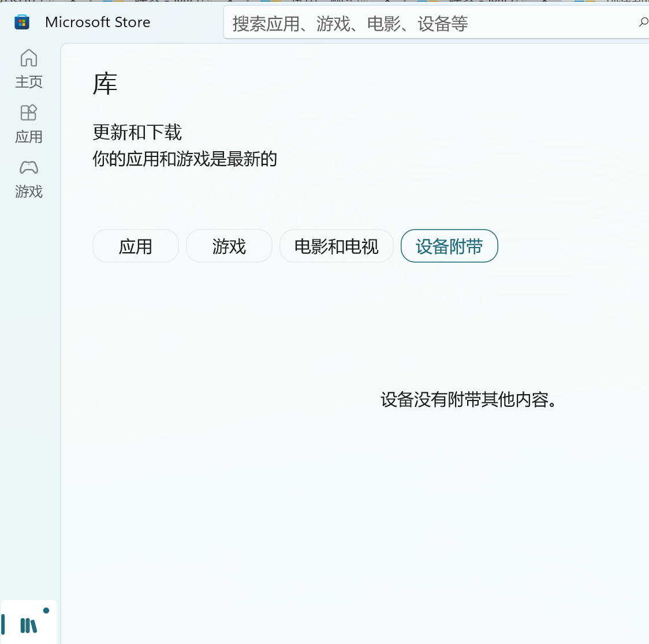
Task: Click the 更新和下载 section heading
Action: pos(137,132)
